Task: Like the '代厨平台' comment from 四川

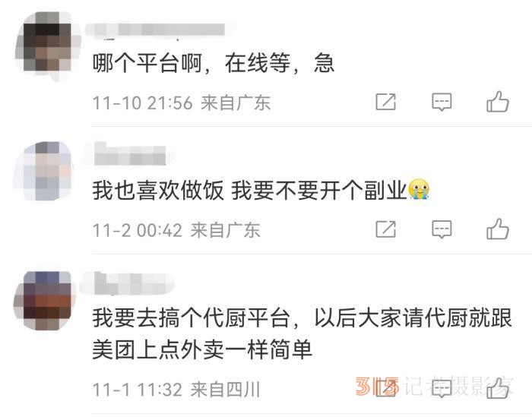Action: click(x=497, y=388)
